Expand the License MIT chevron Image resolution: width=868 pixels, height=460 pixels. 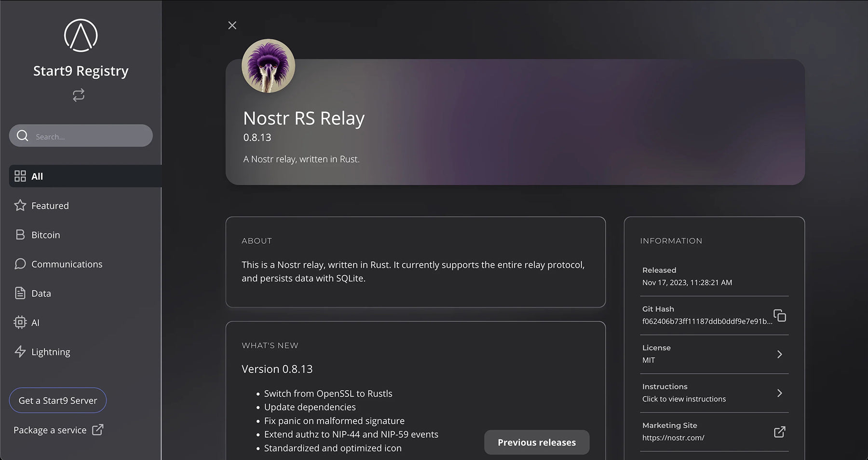click(x=779, y=354)
